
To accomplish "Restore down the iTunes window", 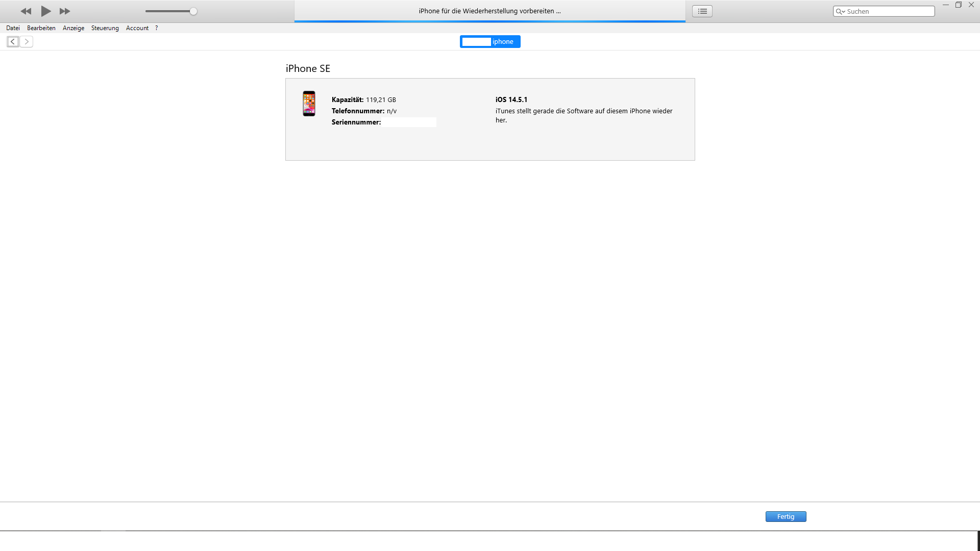I will point(959,5).
